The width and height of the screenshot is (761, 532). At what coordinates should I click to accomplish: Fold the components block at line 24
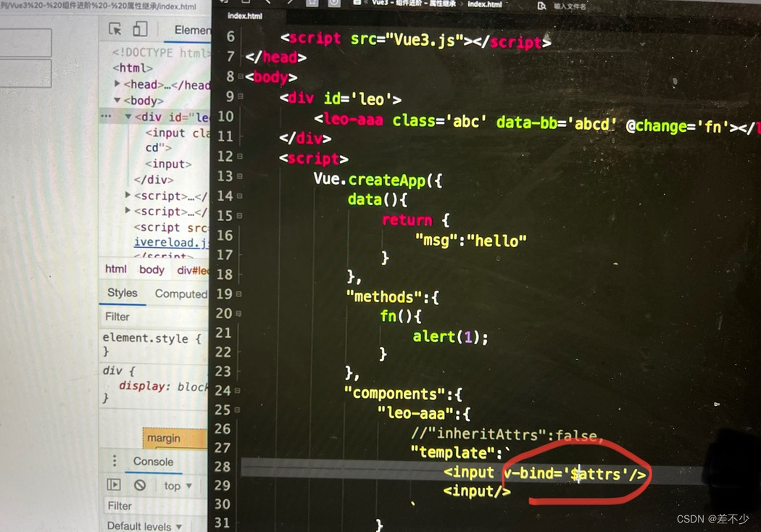tap(237, 390)
